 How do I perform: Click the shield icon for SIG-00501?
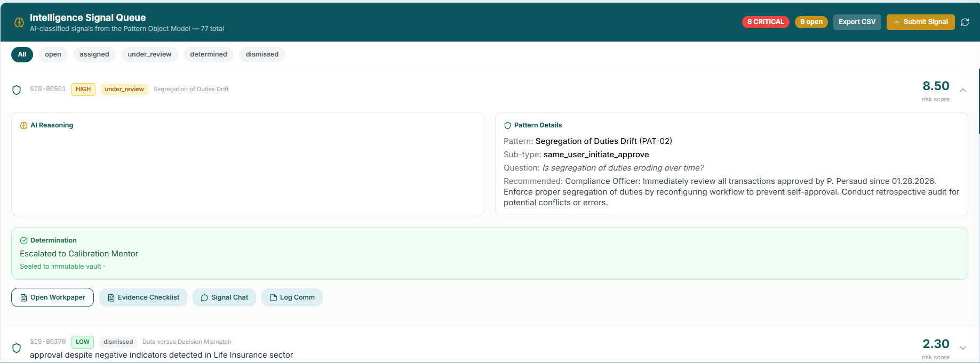tap(17, 90)
